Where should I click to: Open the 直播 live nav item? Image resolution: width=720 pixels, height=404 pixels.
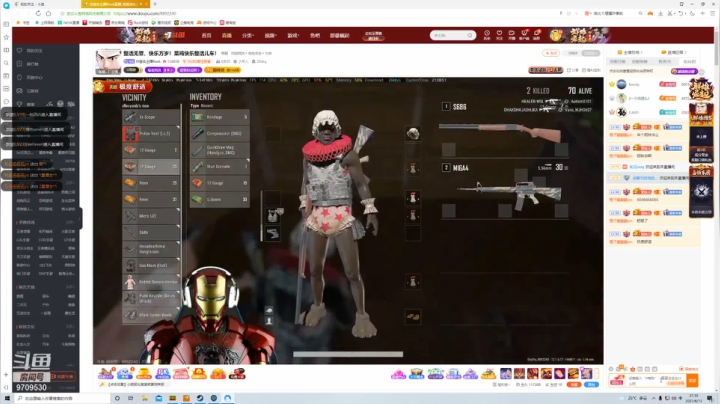(226, 35)
